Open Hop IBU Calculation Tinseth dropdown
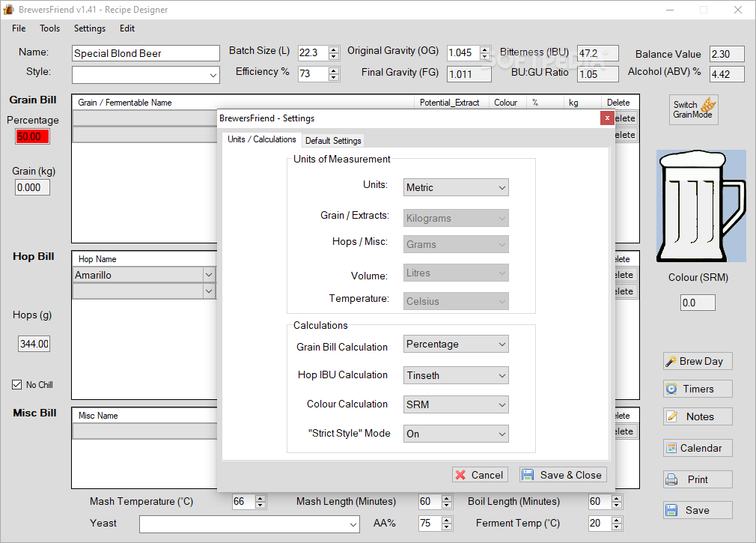Viewport: 756px width, 543px height. coord(456,375)
